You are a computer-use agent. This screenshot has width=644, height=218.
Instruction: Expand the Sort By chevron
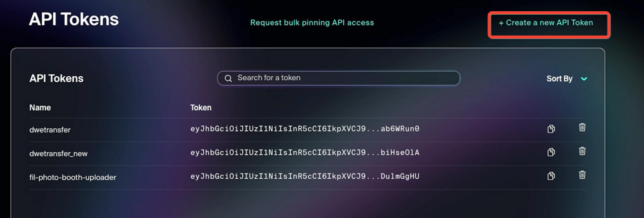click(x=584, y=79)
